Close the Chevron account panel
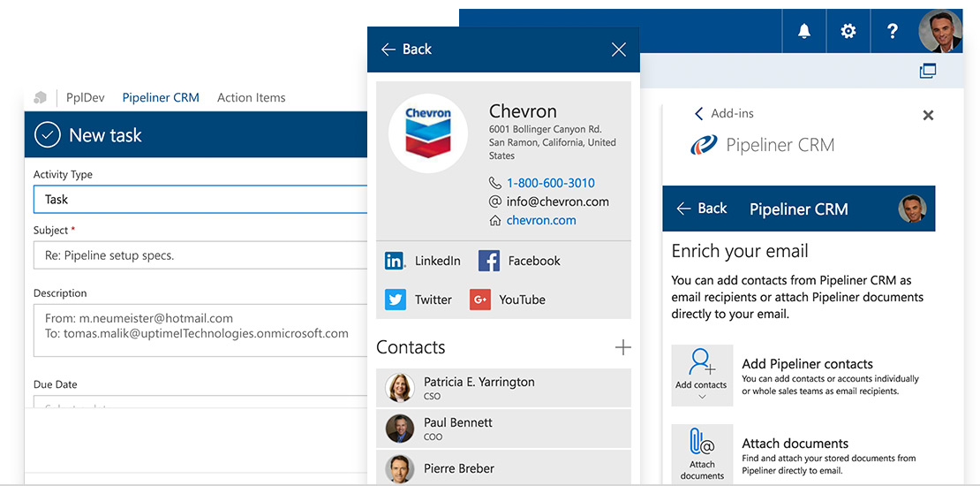Screen dimensions: 980x486 tap(618, 49)
